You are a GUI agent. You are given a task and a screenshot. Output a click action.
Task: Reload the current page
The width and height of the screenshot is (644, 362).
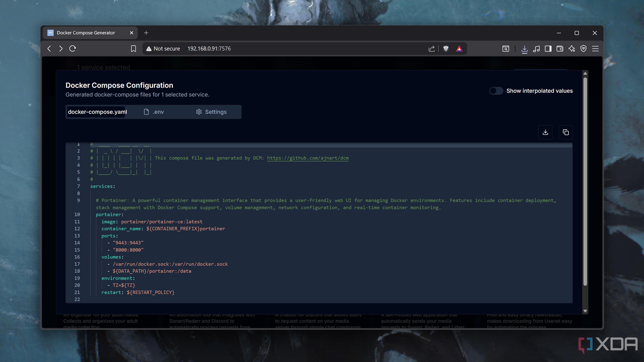tap(72, 48)
